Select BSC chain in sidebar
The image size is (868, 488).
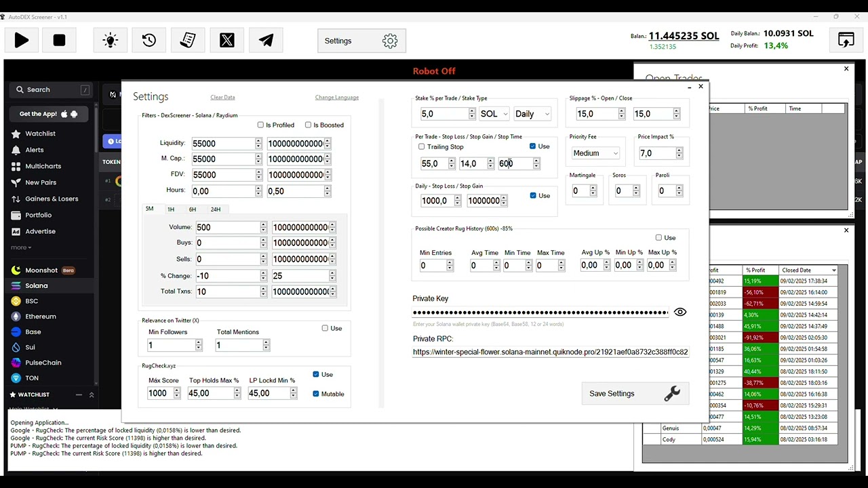click(31, 301)
